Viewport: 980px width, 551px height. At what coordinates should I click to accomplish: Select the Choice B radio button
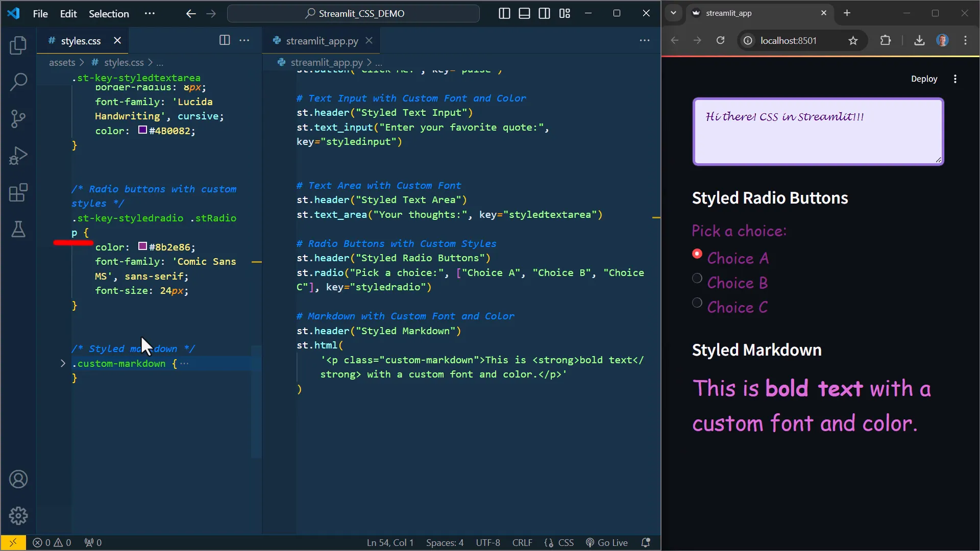pyautogui.click(x=696, y=278)
